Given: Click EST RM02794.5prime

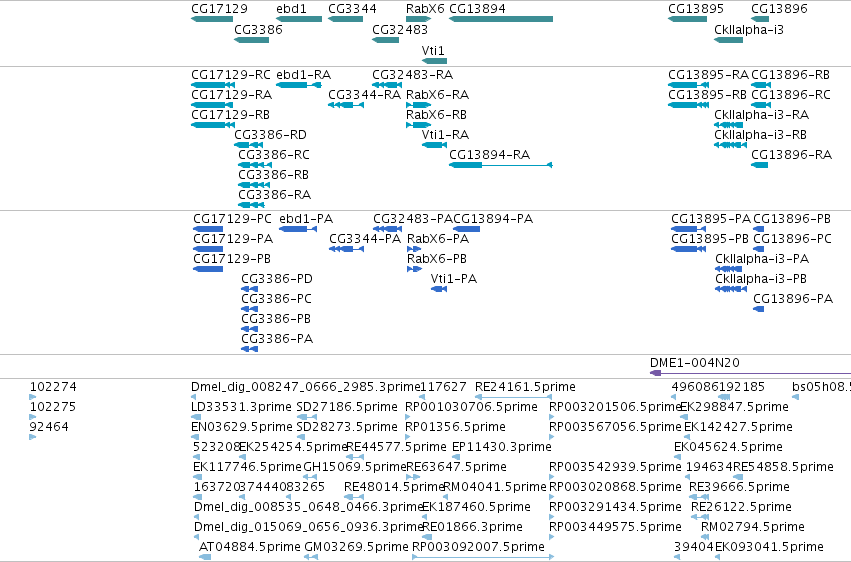Looking at the screenshot, I should point(706,537).
